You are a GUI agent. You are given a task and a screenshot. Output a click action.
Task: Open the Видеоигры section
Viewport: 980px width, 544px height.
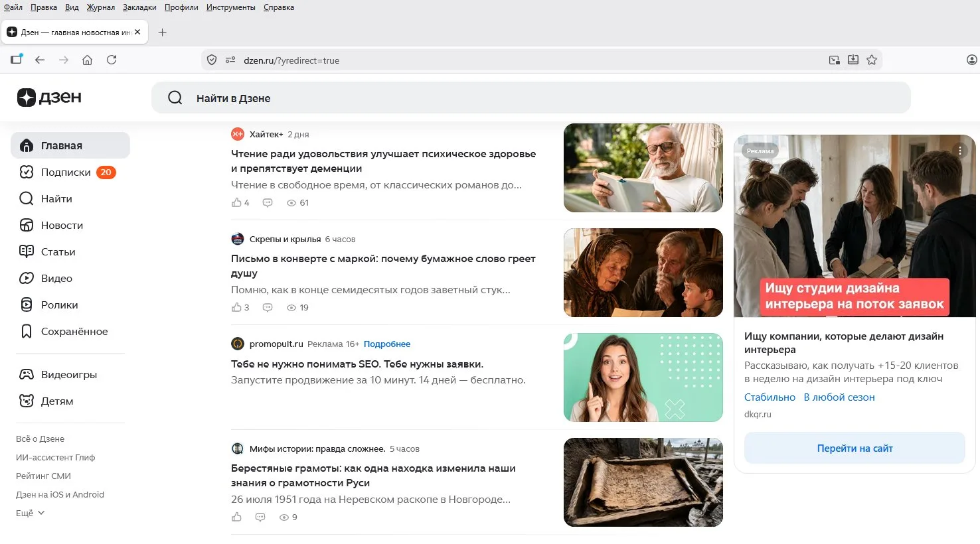(70, 374)
